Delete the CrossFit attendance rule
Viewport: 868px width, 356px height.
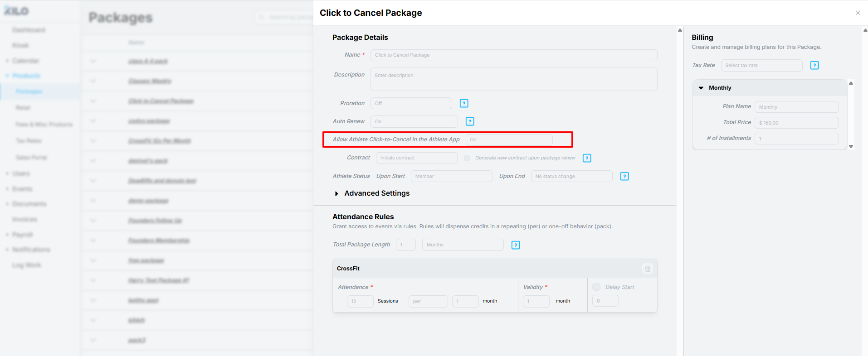648,269
